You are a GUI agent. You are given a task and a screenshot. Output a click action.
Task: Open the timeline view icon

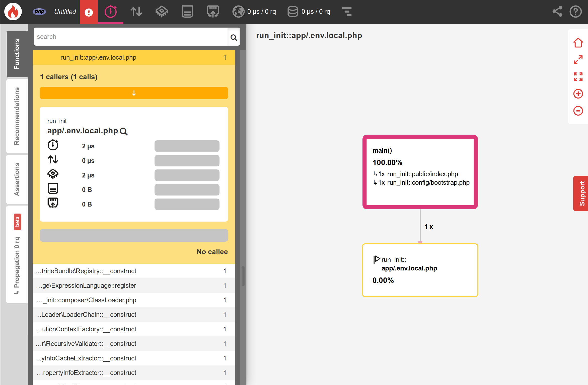[347, 11]
